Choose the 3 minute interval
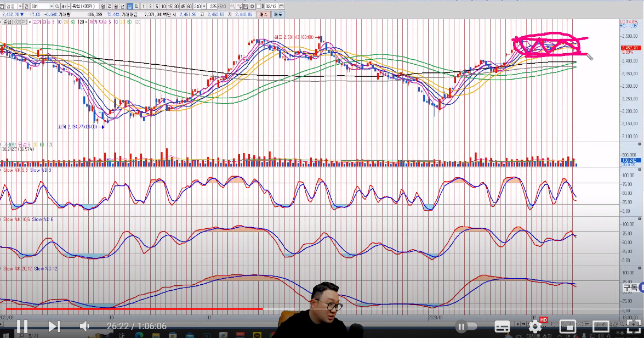Viewport: 644px width, 338px height. pyautogui.click(x=150, y=7)
